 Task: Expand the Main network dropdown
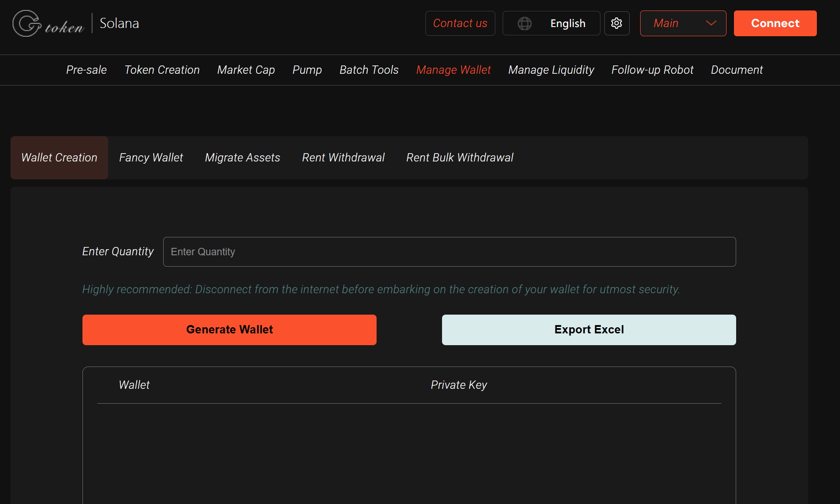point(683,23)
